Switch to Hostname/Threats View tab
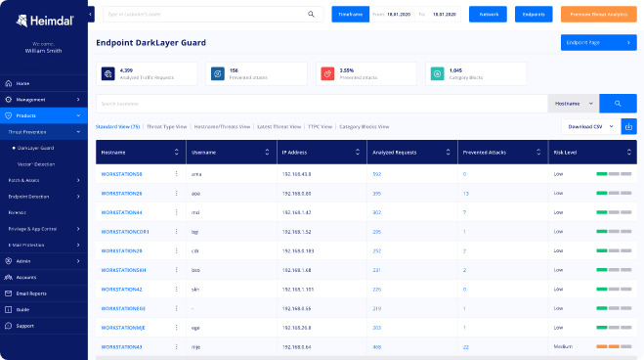 pyautogui.click(x=222, y=126)
